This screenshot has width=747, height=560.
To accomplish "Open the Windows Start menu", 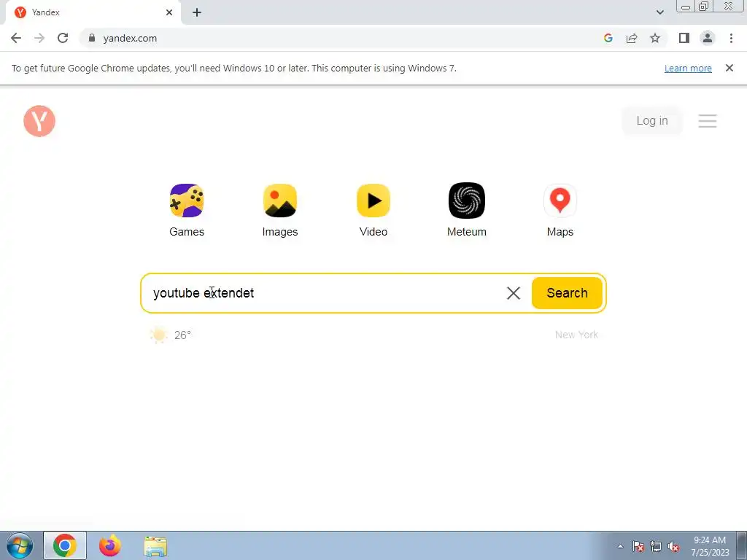I will pyautogui.click(x=20, y=545).
